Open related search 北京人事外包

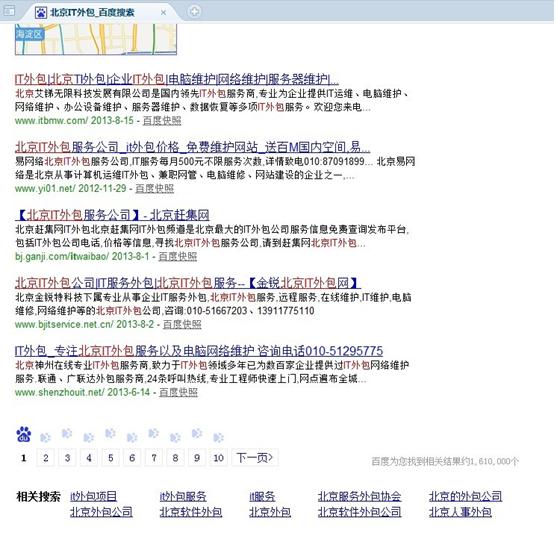[x=460, y=512]
